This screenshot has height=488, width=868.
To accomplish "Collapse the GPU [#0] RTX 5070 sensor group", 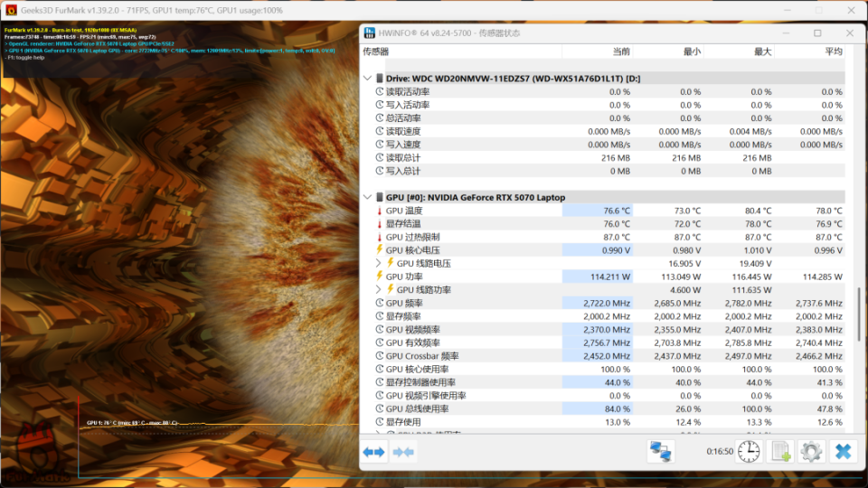I will (368, 197).
